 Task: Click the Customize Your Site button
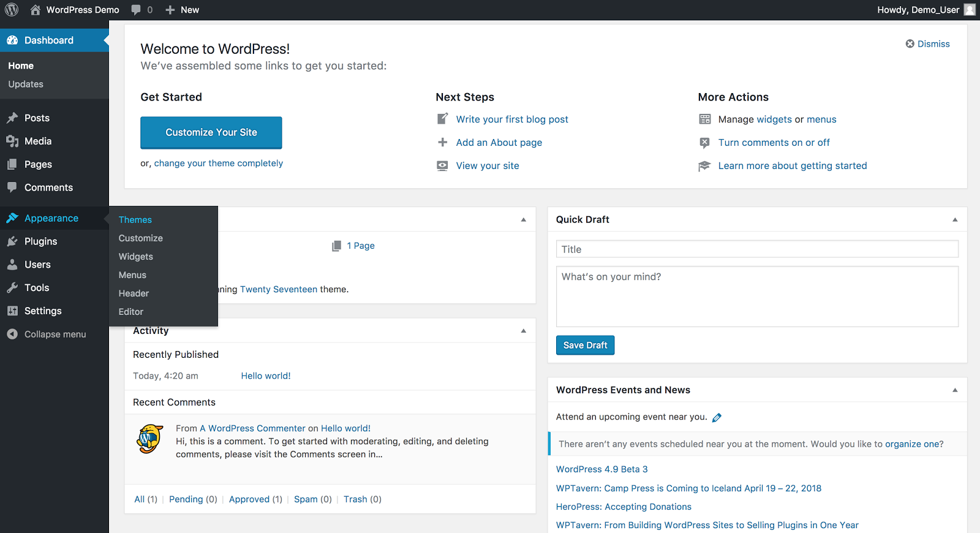pos(211,132)
